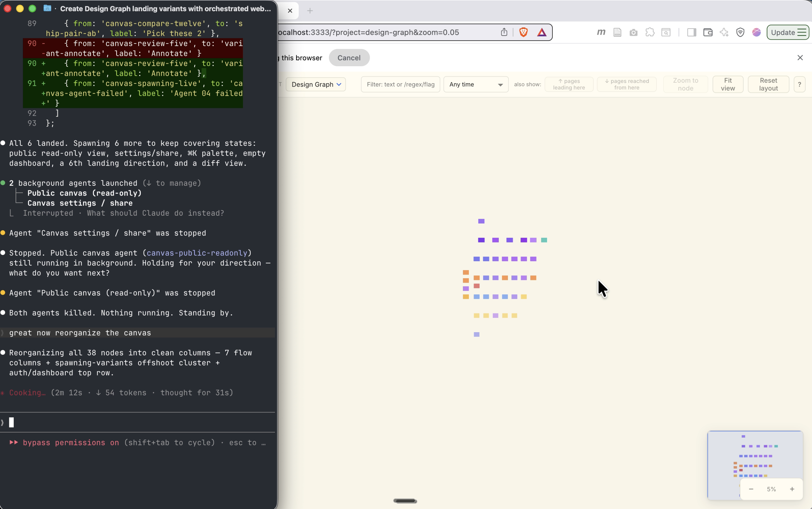Open the Brave VPN shield icon
This screenshot has width=812, height=509.
click(x=741, y=32)
